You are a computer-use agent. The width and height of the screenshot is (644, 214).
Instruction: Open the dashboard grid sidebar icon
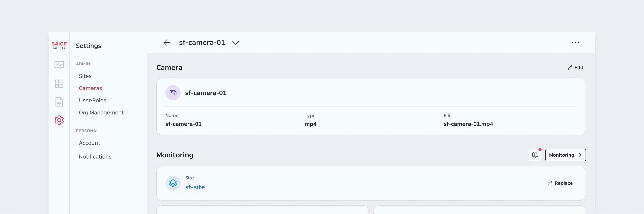pos(59,84)
